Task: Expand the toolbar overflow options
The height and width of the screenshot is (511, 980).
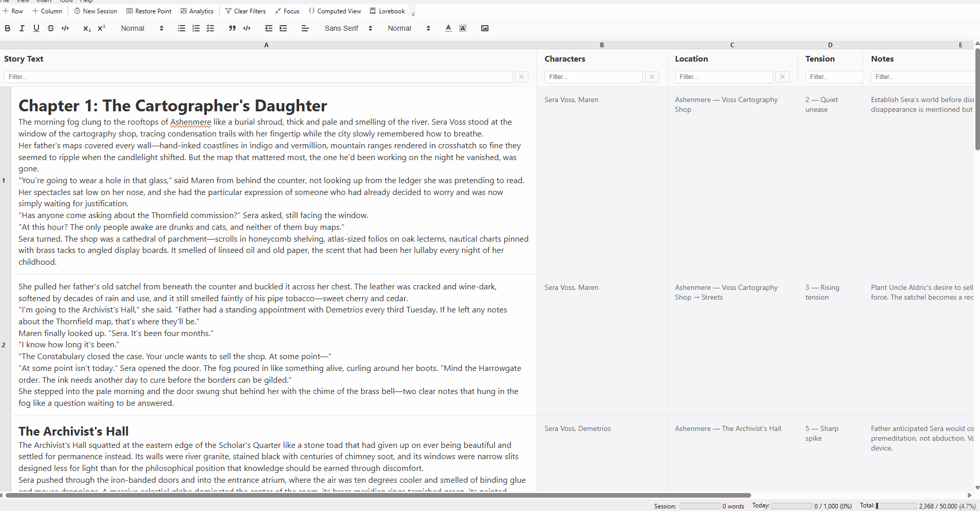Action: [x=413, y=13]
